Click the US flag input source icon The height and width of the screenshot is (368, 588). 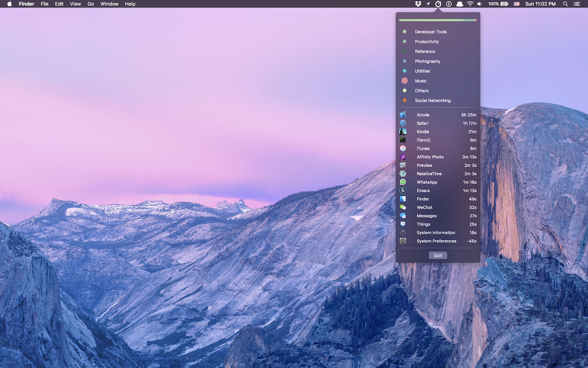point(517,4)
